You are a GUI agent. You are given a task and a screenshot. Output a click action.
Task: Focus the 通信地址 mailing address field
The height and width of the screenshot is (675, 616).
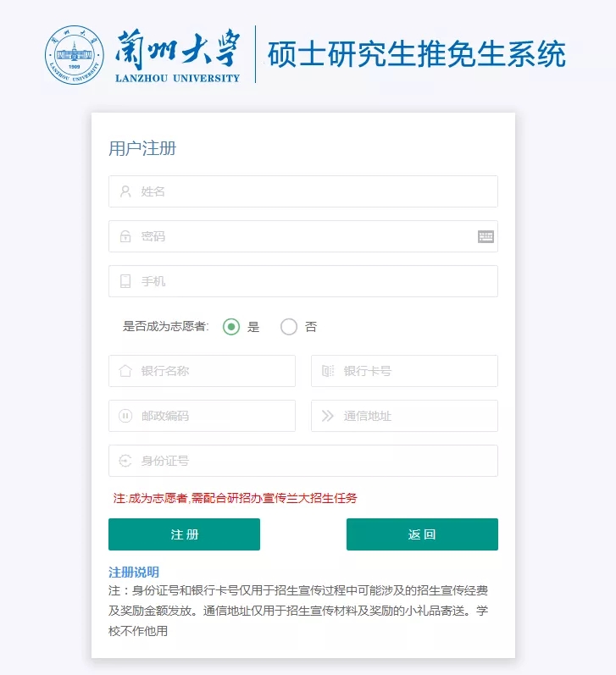coord(404,416)
